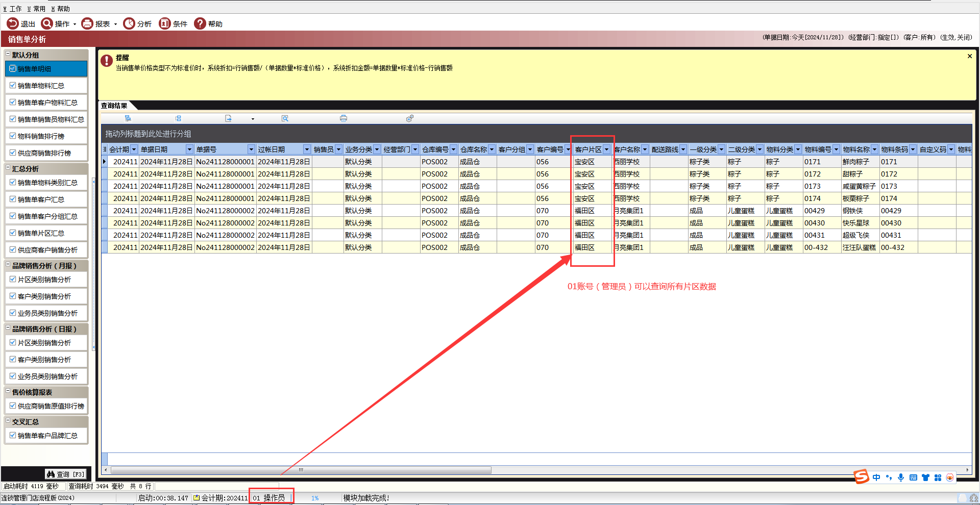This screenshot has height=505, width=980.
Task: Open the Sogou skin shirt icon
Action: click(925, 477)
